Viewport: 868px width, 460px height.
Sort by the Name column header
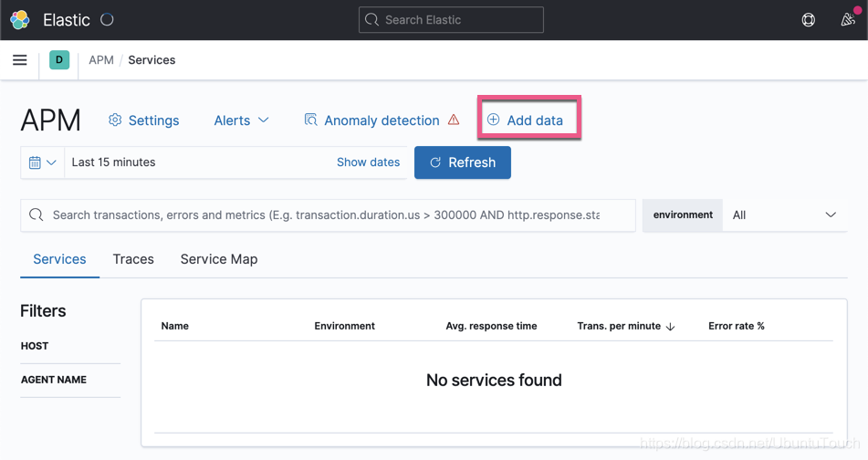(x=175, y=326)
